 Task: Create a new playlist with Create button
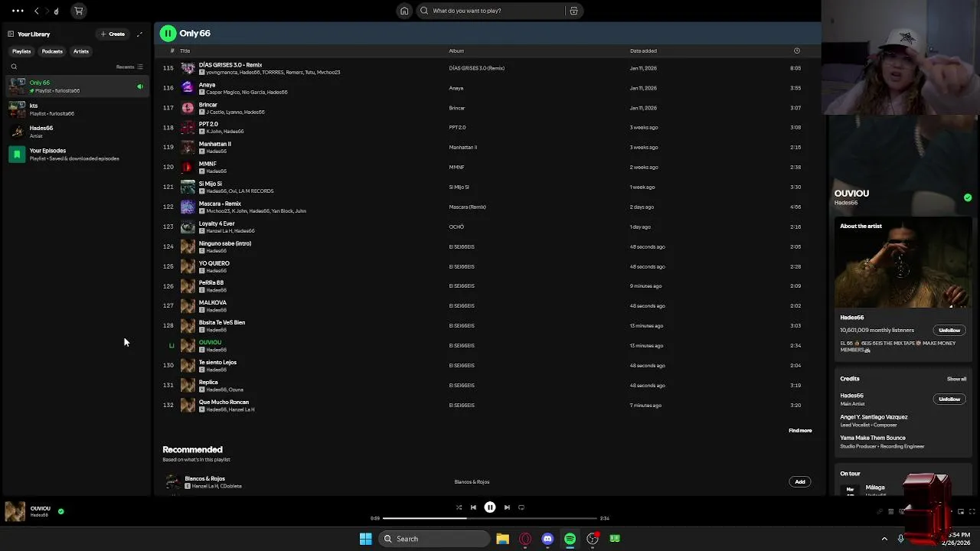(x=113, y=34)
